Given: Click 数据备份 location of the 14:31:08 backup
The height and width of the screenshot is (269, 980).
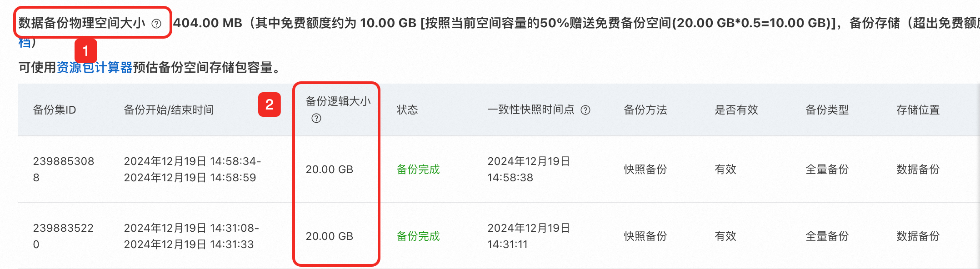Looking at the screenshot, I should [x=918, y=236].
